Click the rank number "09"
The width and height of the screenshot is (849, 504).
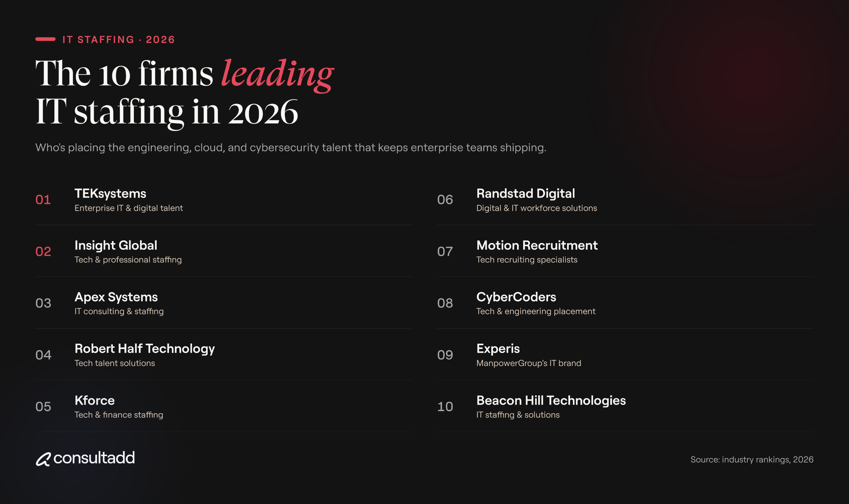point(445,355)
